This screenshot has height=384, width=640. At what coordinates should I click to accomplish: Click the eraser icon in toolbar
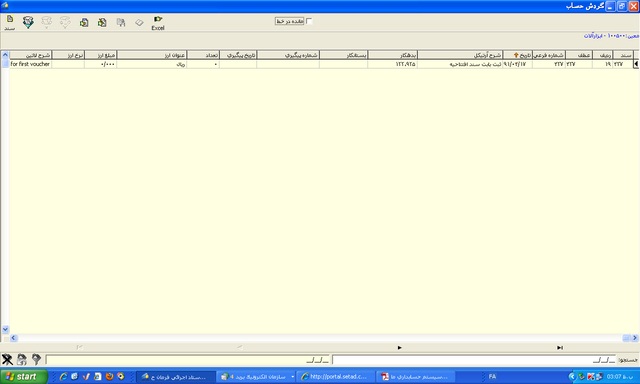pos(139,22)
